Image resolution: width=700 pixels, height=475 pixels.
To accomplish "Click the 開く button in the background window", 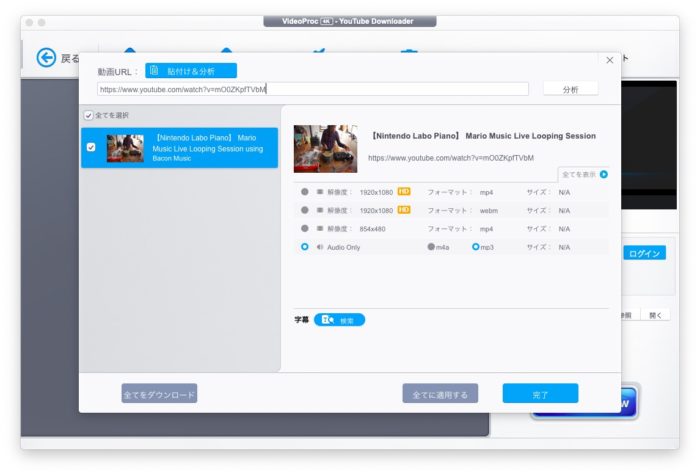I will [x=655, y=315].
